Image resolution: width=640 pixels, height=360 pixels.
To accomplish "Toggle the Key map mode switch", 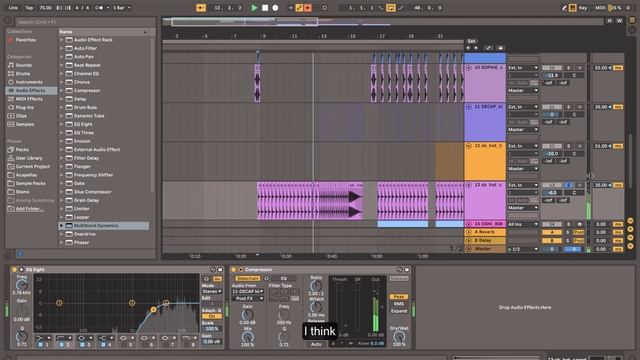I will [582, 8].
